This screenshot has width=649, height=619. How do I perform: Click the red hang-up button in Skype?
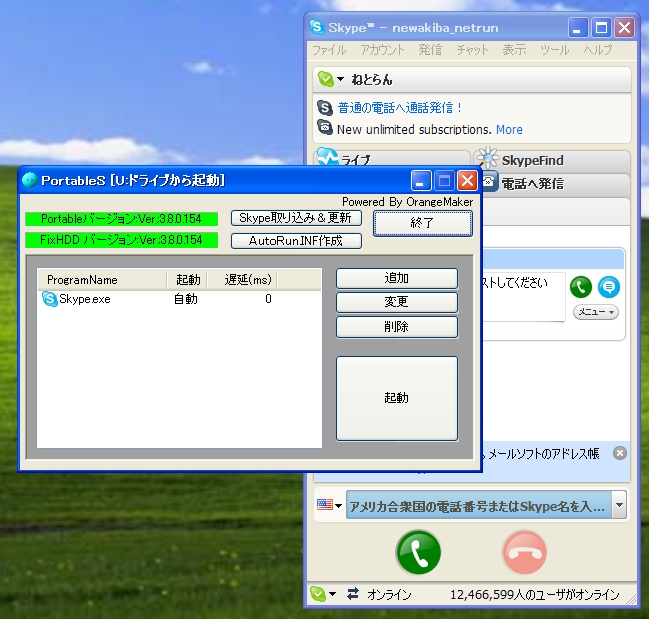coord(524,552)
